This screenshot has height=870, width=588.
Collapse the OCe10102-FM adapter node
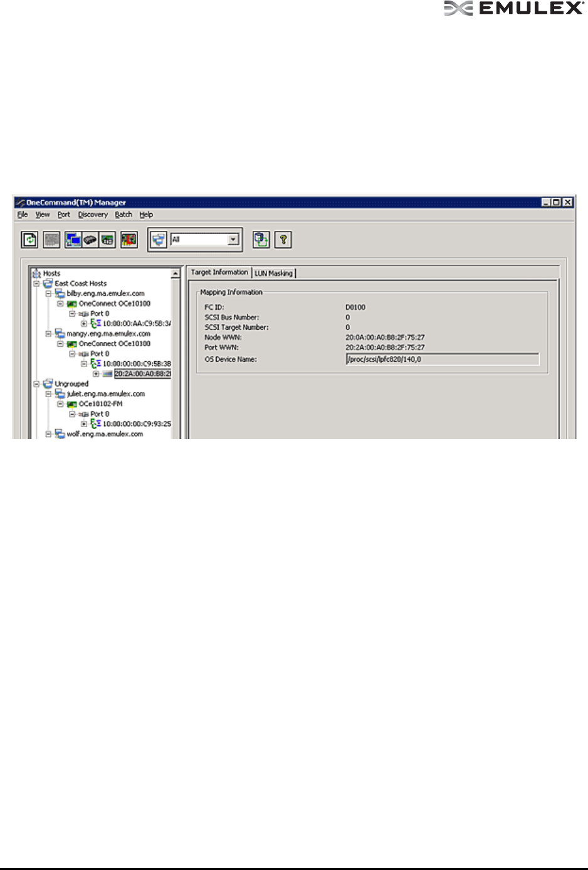(x=60, y=404)
